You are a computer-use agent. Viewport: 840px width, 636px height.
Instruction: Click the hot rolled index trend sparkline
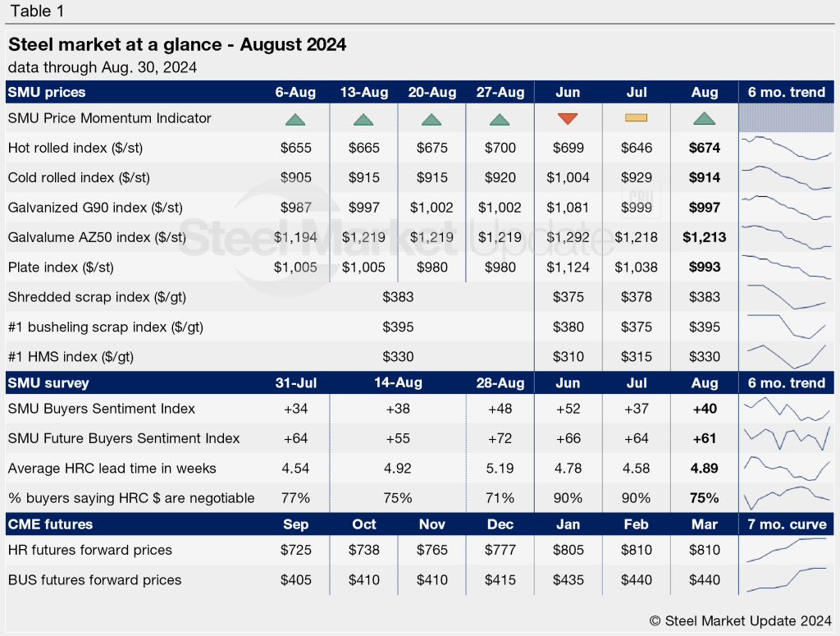point(786,149)
